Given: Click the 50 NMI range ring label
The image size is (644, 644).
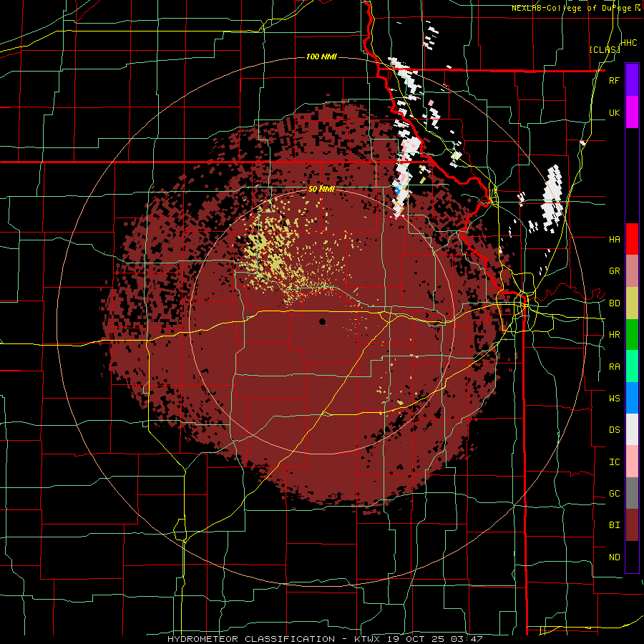Looking at the screenshot, I should point(321,189).
